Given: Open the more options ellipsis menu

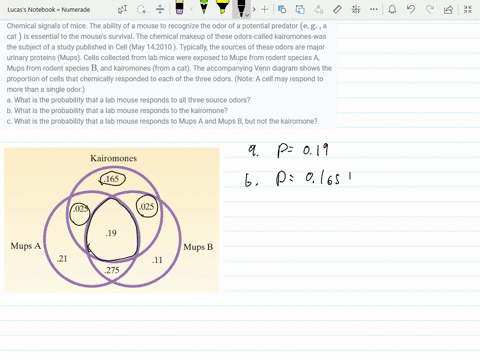Looking at the screenshot, I should pos(374,9).
